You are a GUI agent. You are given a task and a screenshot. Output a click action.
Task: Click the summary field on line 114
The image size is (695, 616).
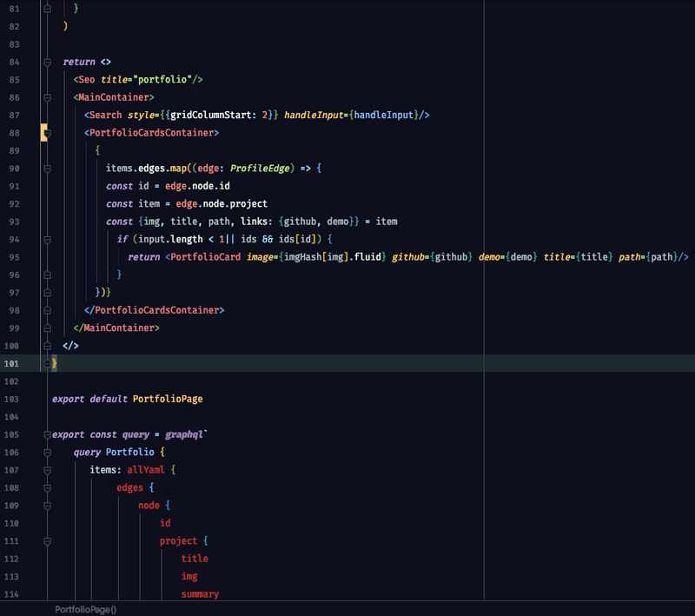coord(200,594)
